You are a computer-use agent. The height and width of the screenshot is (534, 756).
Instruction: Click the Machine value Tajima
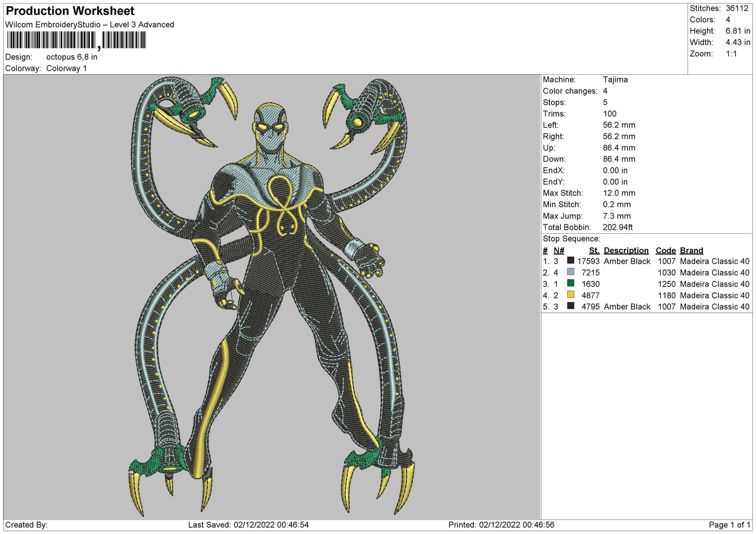click(615, 79)
